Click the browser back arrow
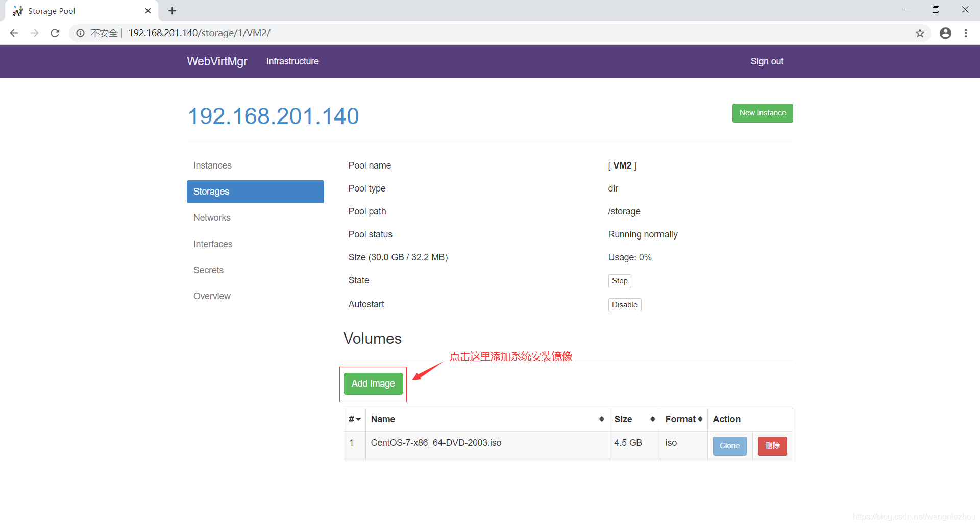Image resolution: width=980 pixels, height=526 pixels. click(14, 33)
